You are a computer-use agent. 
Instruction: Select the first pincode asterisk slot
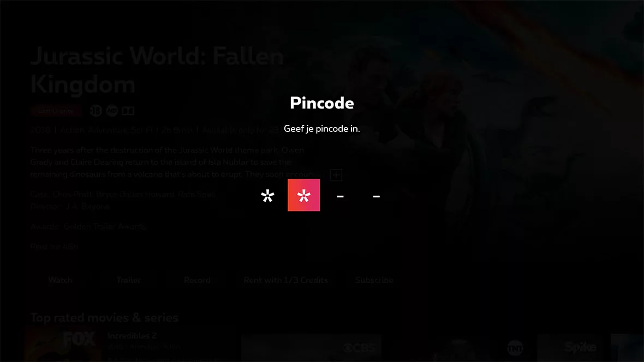click(x=267, y=195)
